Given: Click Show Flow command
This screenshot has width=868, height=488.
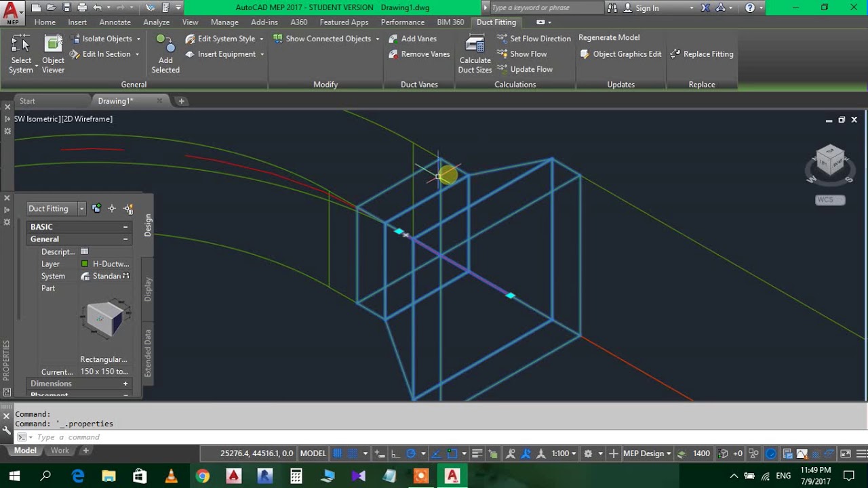Looking at the screenshot, I should pyautogui.click(x=522, y=54).
